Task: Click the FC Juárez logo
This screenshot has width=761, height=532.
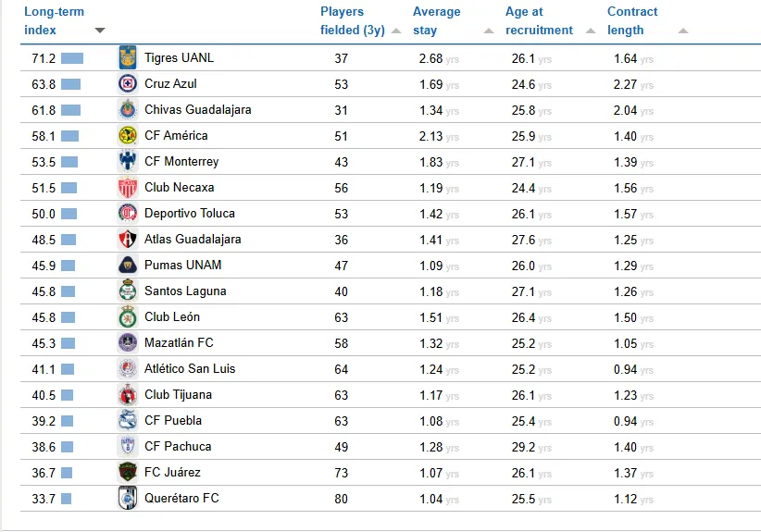Action: coord(128,472)
